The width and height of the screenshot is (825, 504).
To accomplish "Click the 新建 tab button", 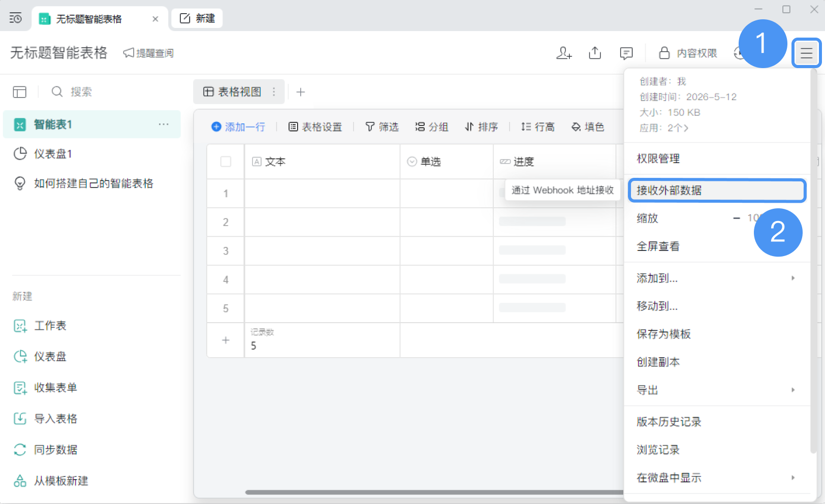I will click(x=197, y=18).
